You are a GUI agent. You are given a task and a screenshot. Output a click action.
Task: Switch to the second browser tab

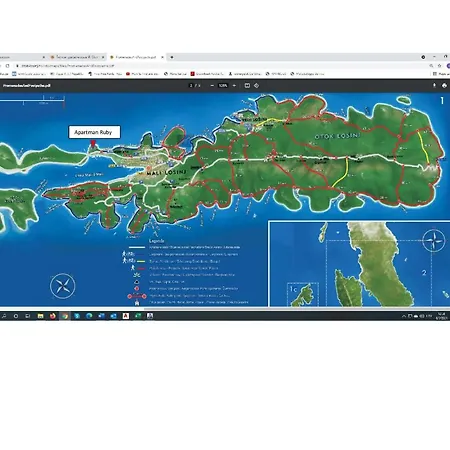(x=77, y=57)
